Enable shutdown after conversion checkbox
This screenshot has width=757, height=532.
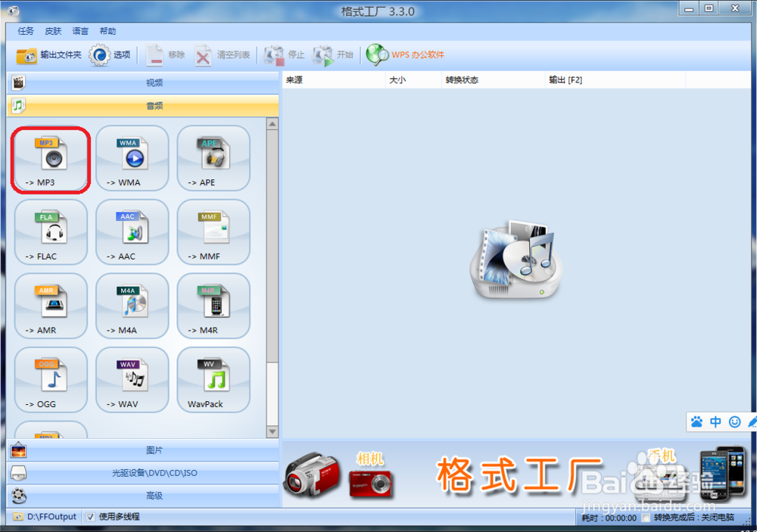tap(646, 518)
